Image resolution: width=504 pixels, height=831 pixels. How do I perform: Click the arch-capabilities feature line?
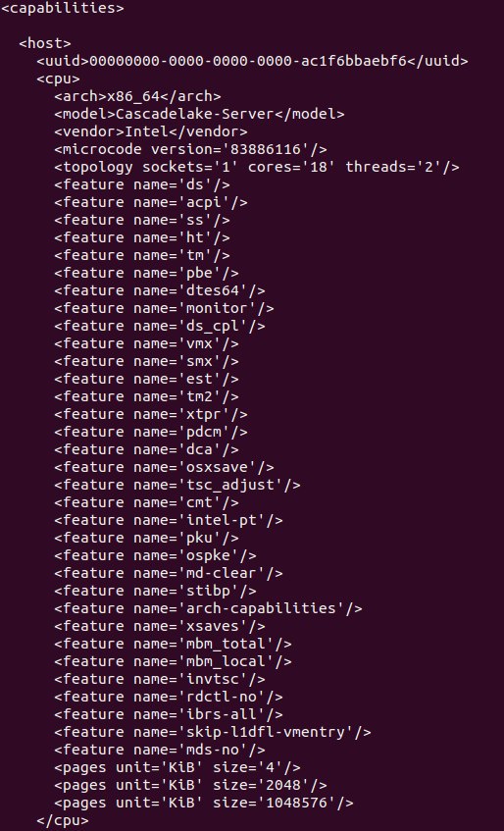(208, 608)
